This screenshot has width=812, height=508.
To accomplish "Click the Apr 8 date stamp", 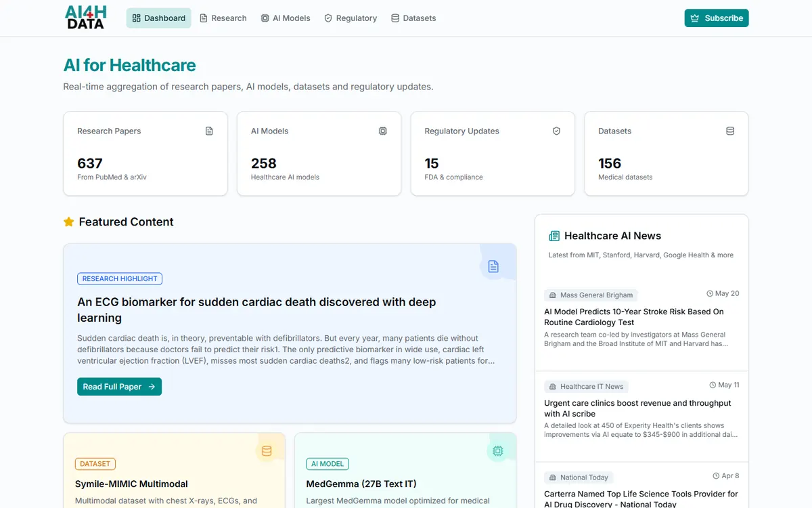I will coord(726,475).
